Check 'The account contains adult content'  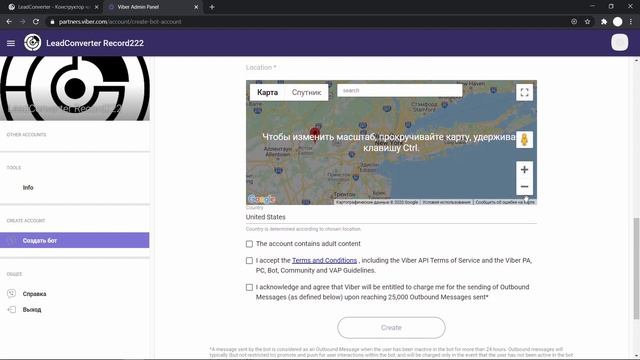coord(249,244)
